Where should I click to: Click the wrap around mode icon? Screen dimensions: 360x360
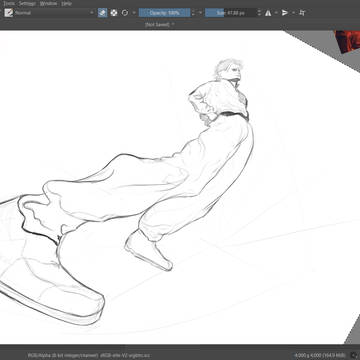pyautogui.click(x=302, y=13)
